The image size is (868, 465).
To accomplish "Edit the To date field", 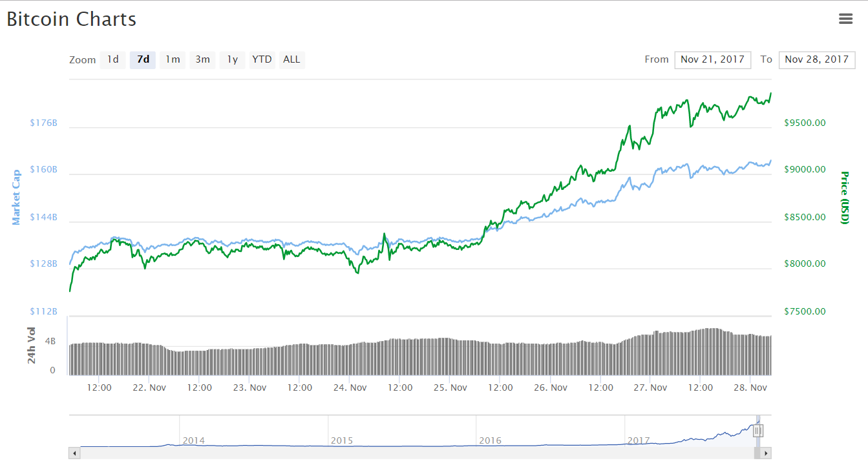I will [817, 59].
